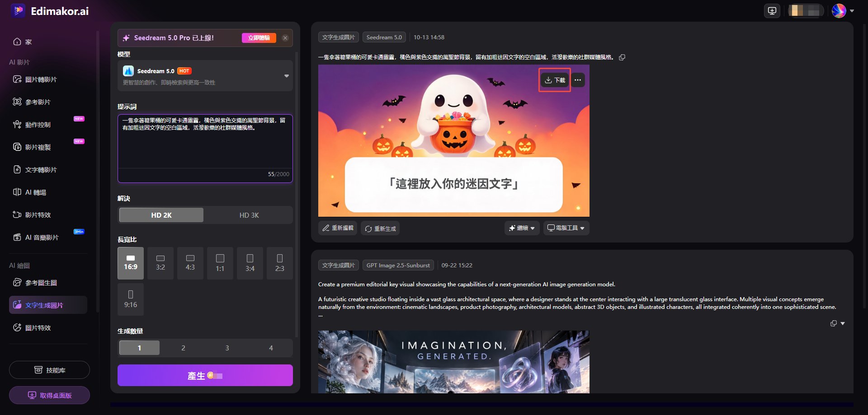Choose the 1:1 aspect ratio
This screenshot has width=868, height=415.
[220, 263]
